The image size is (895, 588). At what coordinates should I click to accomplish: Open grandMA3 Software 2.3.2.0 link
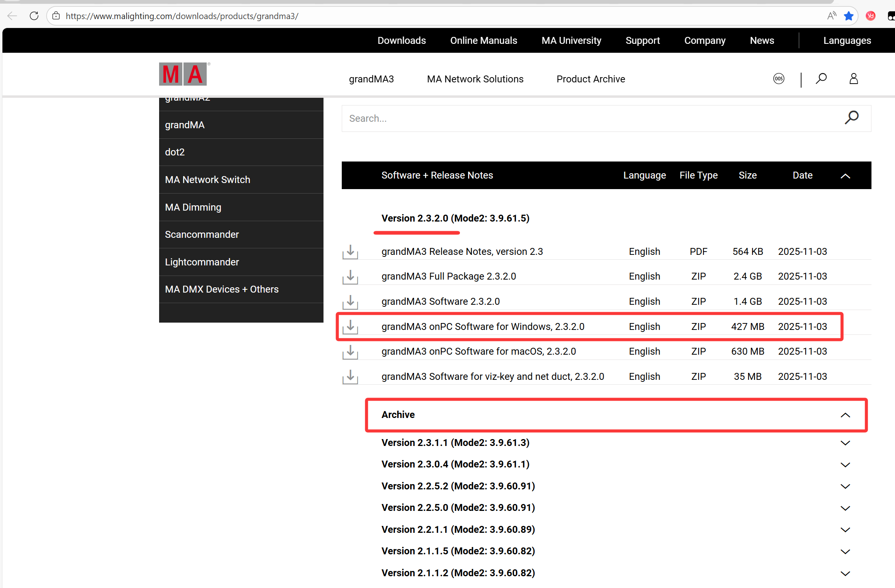coord(440,302)
